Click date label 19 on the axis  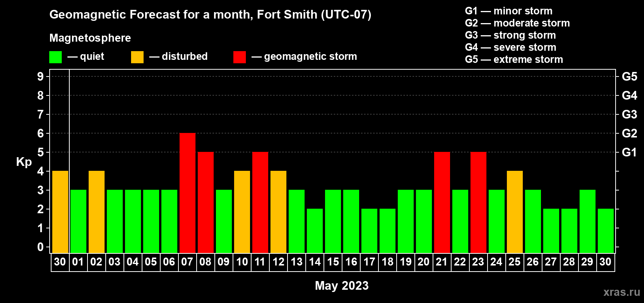pos(406,262)
